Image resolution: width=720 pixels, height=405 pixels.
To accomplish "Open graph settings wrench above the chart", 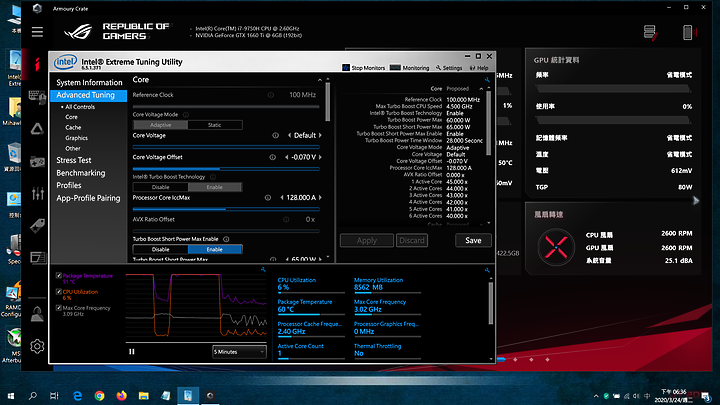I will [263, 270].
